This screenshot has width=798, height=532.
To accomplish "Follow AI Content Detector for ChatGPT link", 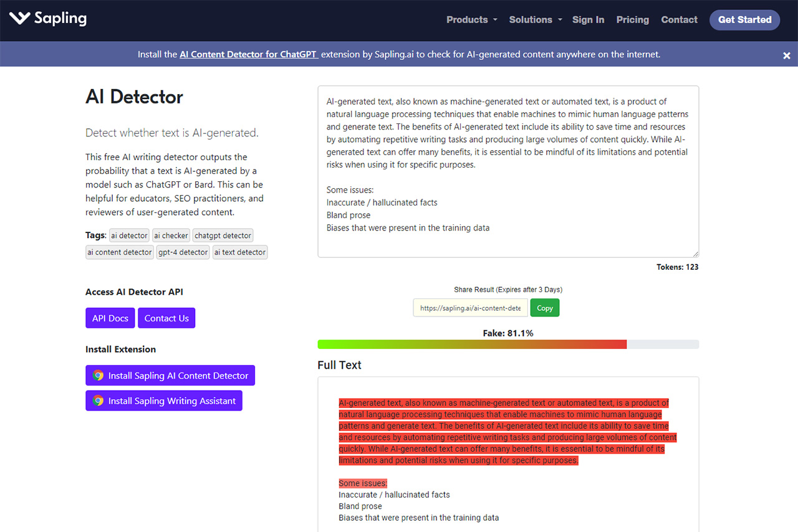I will pyautogui.click(x=249, y=54).
